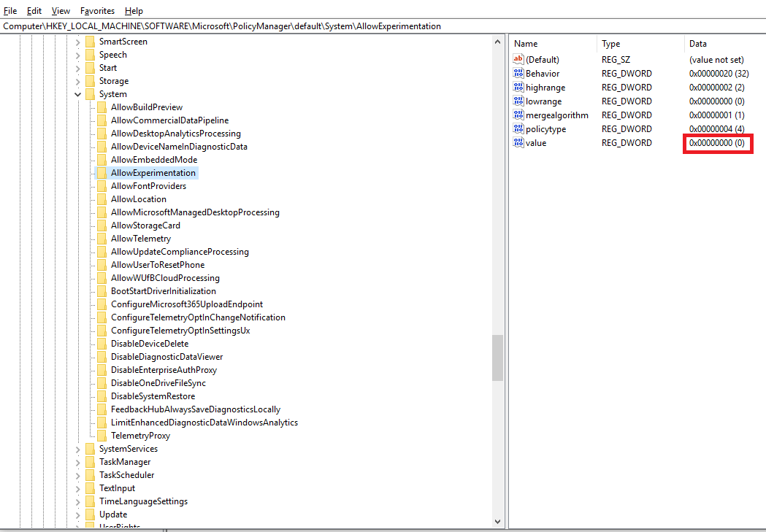The height and width of the screenshot is (532, 766).
Task: Select the ConfigureTelemetryOptInChangeNotification key
Action: point(198,317)
